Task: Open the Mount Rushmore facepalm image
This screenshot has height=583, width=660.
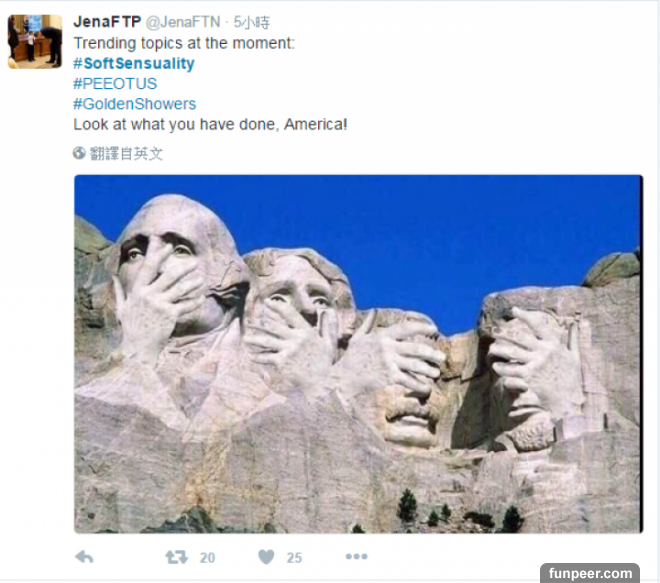Action: [x=359, y=354]
